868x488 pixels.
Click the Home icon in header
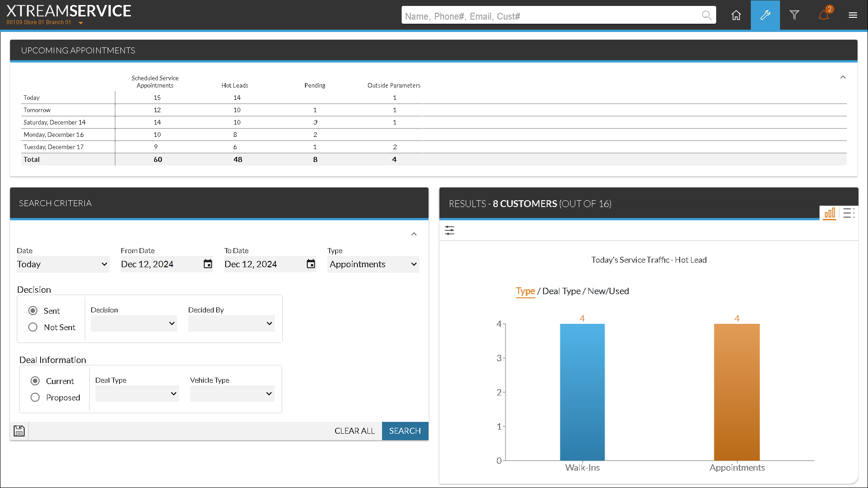(x=736, y=16)
